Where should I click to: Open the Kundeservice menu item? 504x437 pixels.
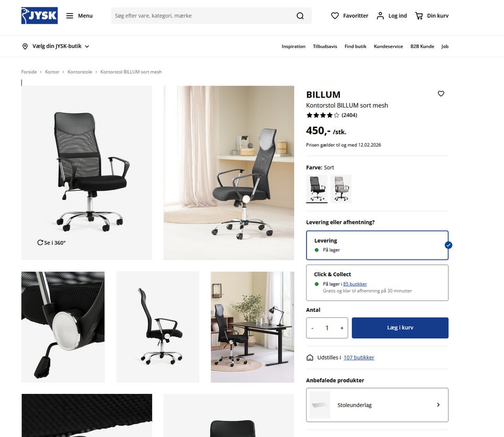click(x=388, y=46)
